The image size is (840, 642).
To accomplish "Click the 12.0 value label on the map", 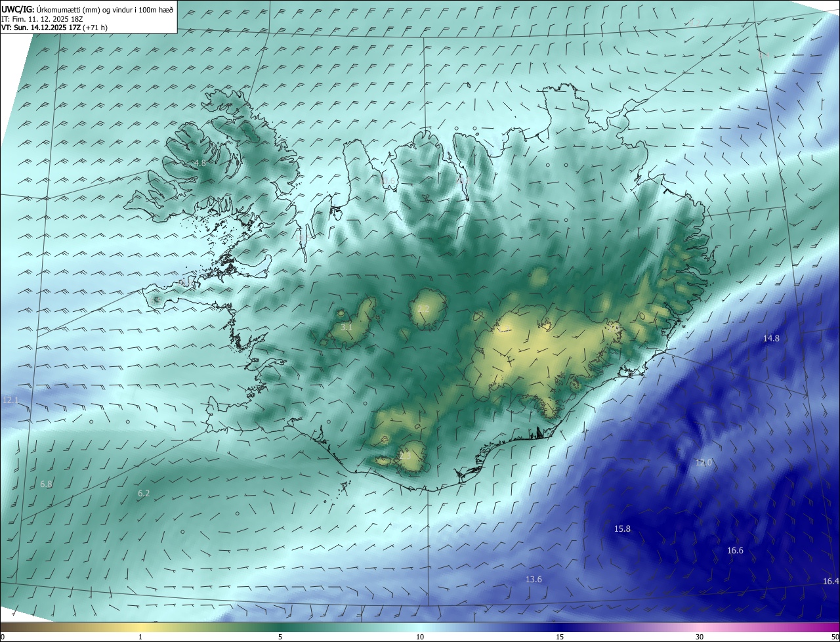I will click(703, 463).
